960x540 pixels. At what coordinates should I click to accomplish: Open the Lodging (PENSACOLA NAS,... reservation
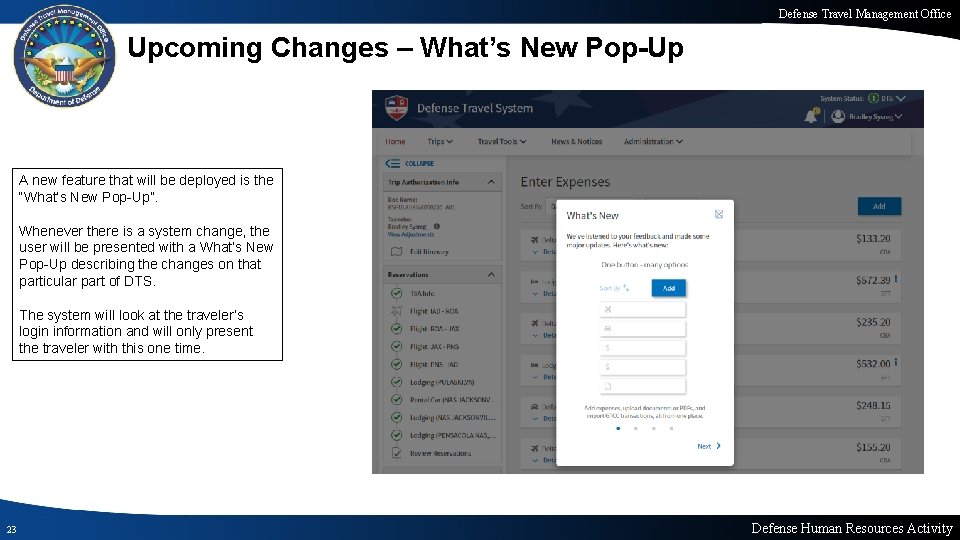(x=453, y=435)
